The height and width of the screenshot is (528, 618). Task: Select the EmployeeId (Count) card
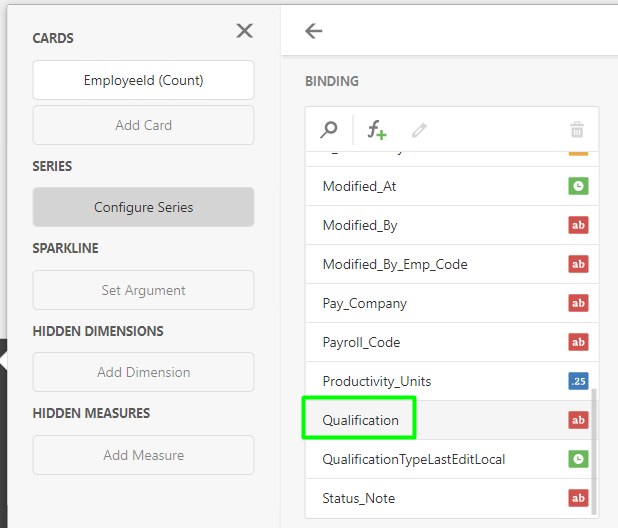[143, 80]
